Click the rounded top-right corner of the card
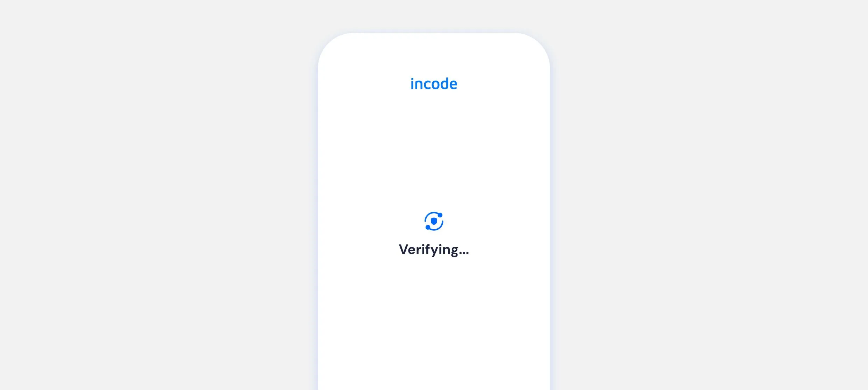The image size is (868, 390). (x=537, y=46)
